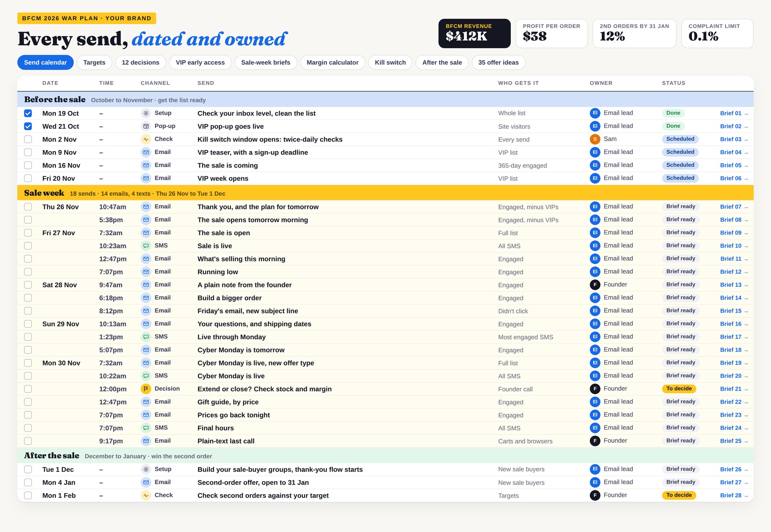Viewport: 771px width, 532px height.
Task: Click the To decide status at 12:00pm
Action: pyautogui.click(x=679, y=389)
